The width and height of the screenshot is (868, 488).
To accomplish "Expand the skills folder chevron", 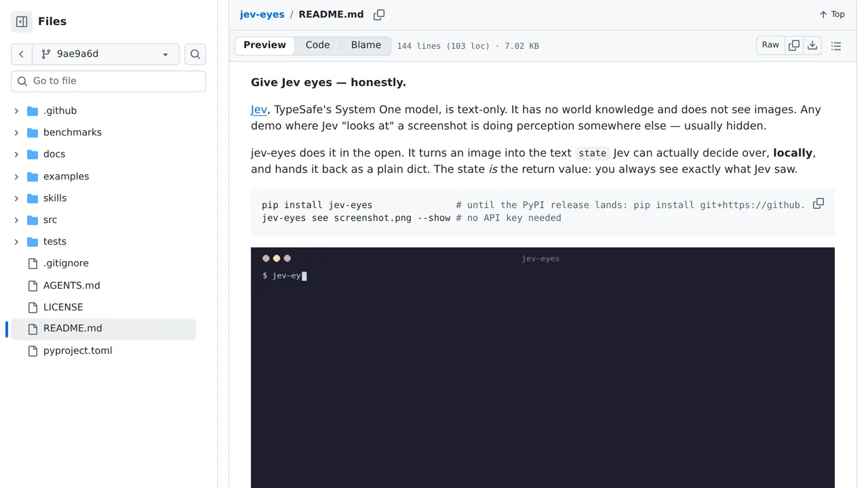I will pyautogui.click(x=16, y=198).
